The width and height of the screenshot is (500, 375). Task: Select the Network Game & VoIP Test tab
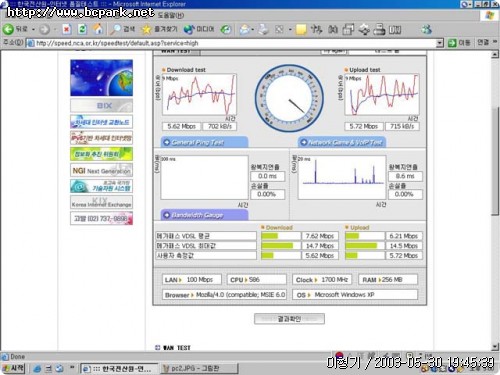click(x=342, y=142)
